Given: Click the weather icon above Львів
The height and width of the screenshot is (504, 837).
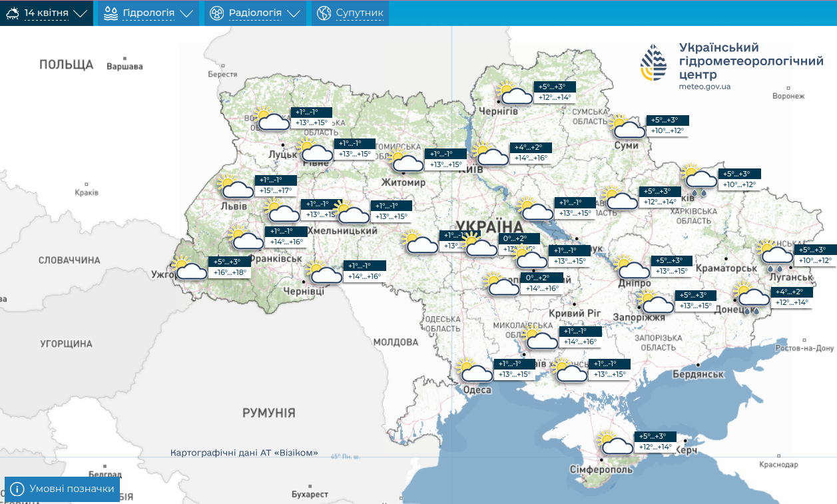Looking at the screenshot, I should point(236,187).
